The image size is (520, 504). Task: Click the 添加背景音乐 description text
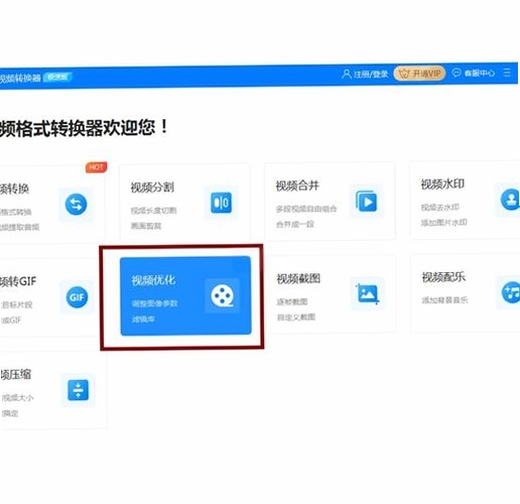445,300
